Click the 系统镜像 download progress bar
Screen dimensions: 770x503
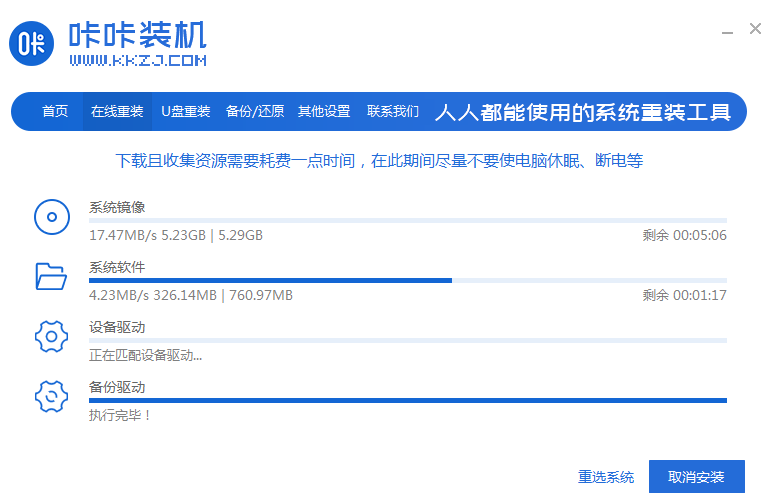pyautogui.click(x=408, y=220)
